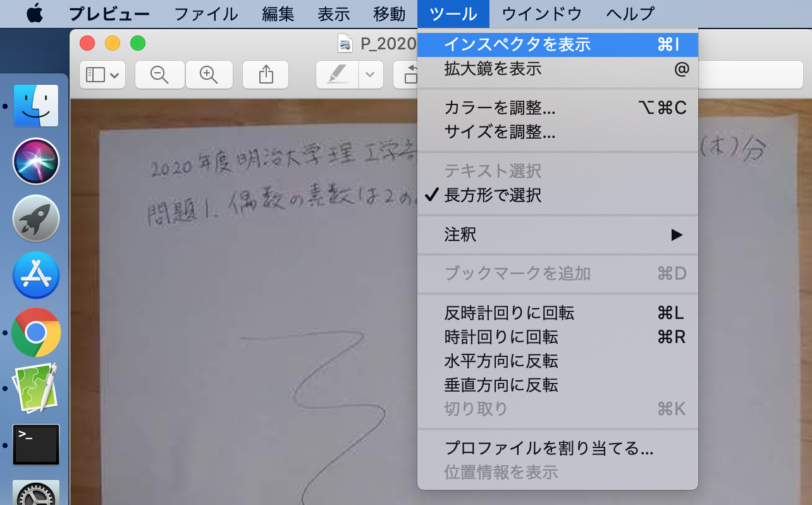
Task: Toggle the checked 長方形で選択 option
Action: coord(558,196)
